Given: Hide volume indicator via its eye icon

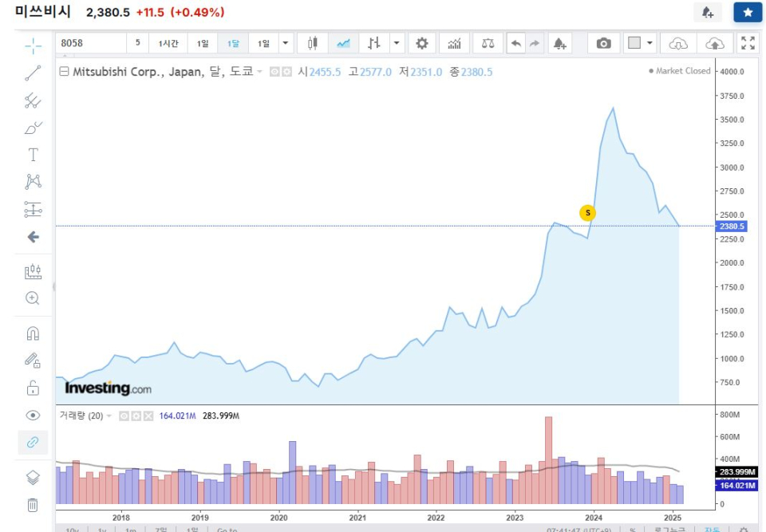Looking at the screenshot, I should (124, 416).
